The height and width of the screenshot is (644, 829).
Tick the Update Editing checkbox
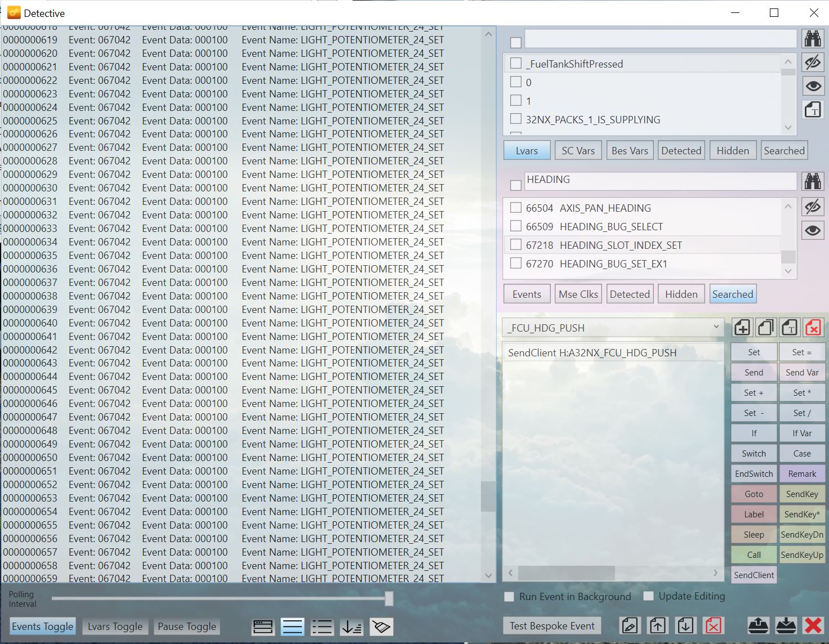pos(649,596)
